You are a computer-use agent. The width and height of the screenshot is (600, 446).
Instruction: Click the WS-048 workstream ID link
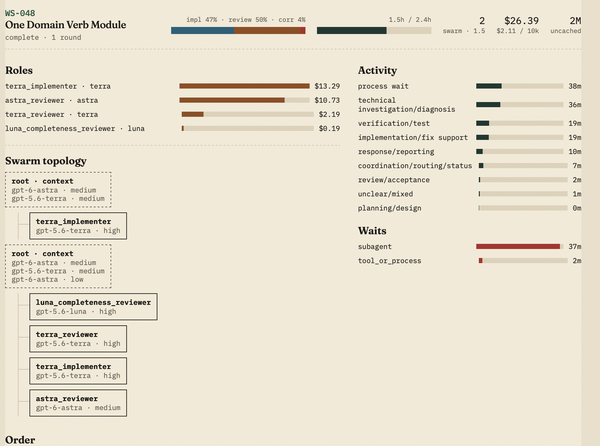pyautogui.click(x=20, y=13)
